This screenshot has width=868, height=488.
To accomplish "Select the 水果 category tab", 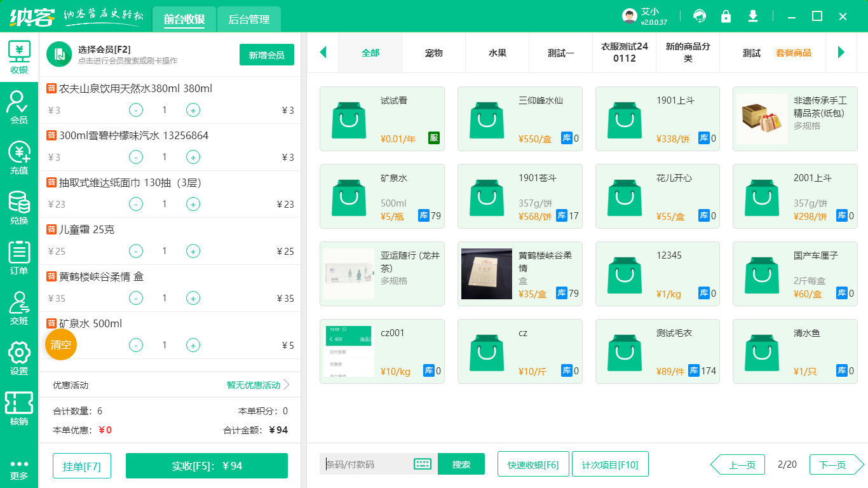I will click(497, 53).
